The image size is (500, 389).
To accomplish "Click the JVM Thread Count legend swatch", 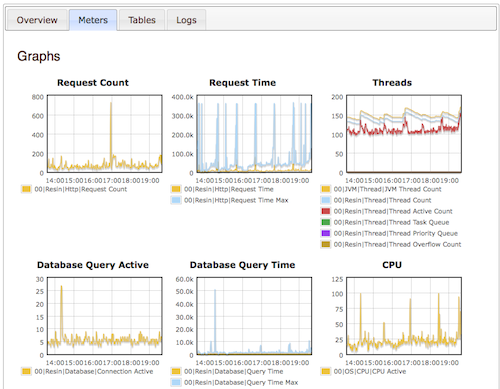I will pyautogui.click(x=326, y=189).
